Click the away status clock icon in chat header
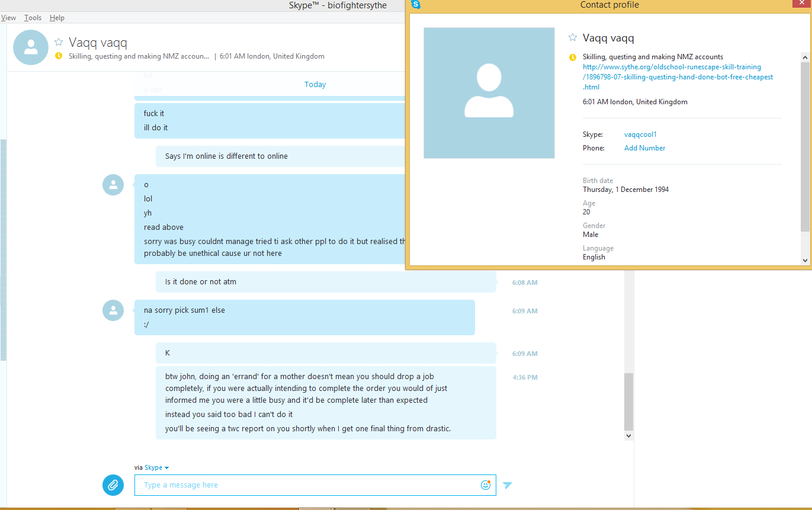812x510 pixels. (58, 56)
